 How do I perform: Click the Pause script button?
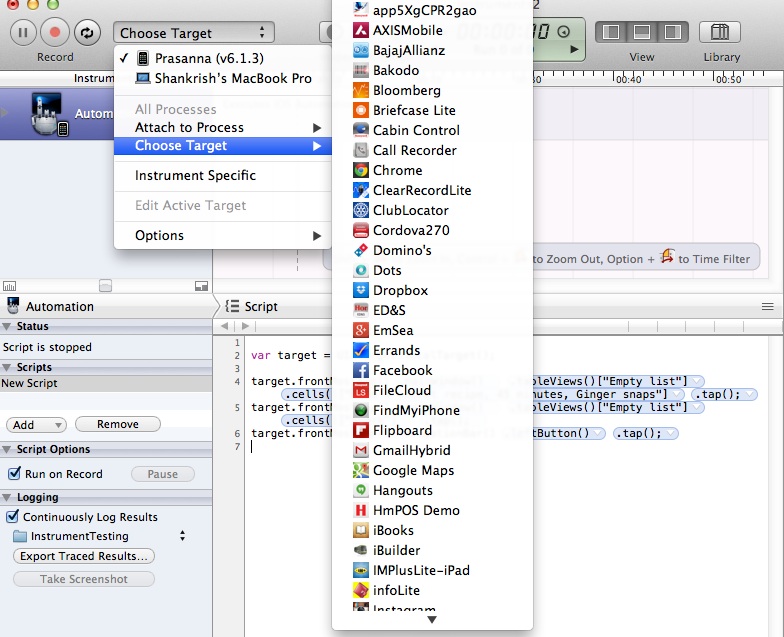[162, 474]
